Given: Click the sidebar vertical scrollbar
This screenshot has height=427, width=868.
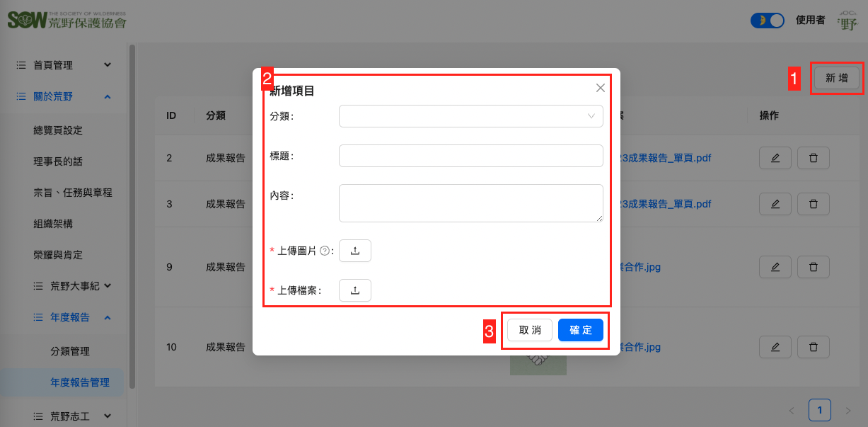Looking at the screenshot, I should [x=132, y=212].
